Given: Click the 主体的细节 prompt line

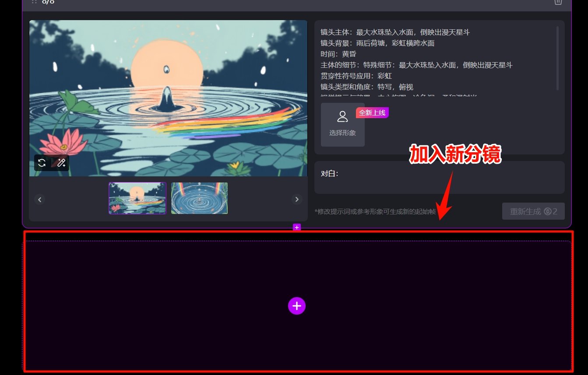Looking at the screenshot, I should [416, 65].
